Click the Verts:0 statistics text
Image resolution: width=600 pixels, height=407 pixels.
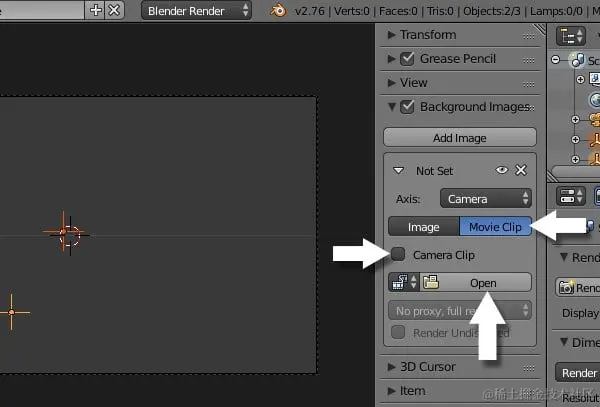(x=352, y=11)
